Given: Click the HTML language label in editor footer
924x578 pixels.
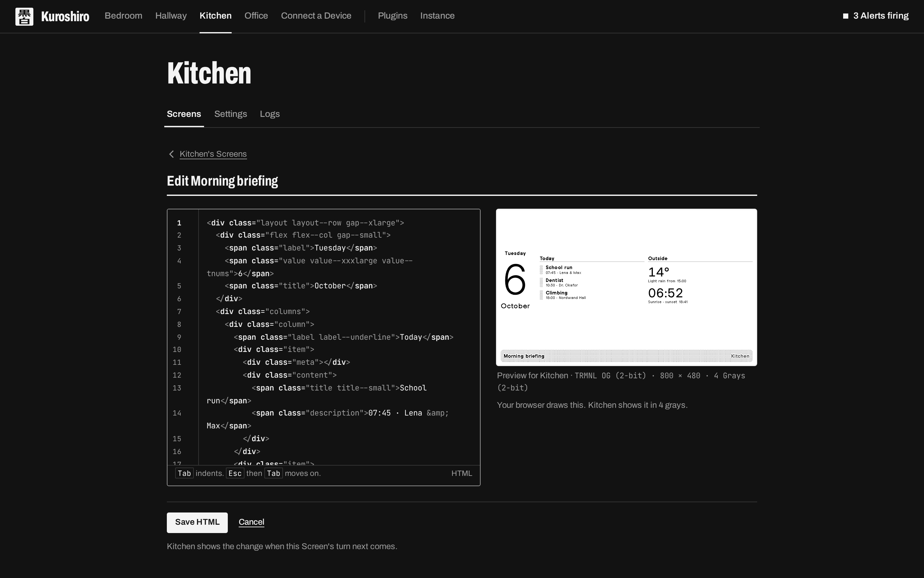Looking at the screenshot, I should tap(462, 473).
